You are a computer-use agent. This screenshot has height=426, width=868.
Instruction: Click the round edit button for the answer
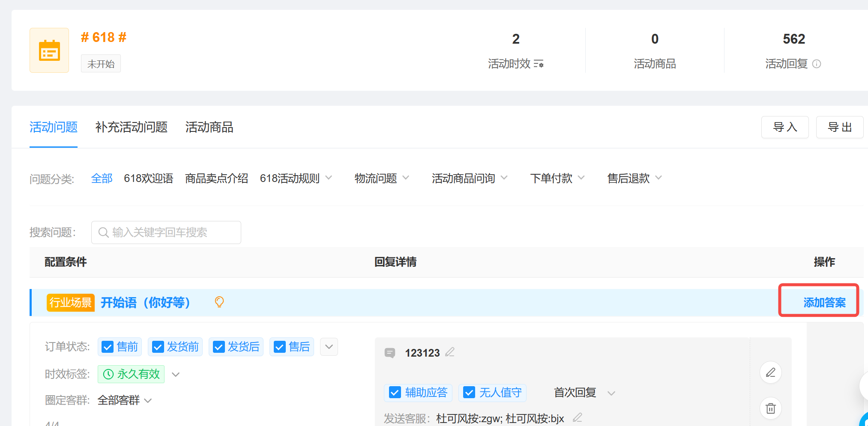[x=771, y=372]
